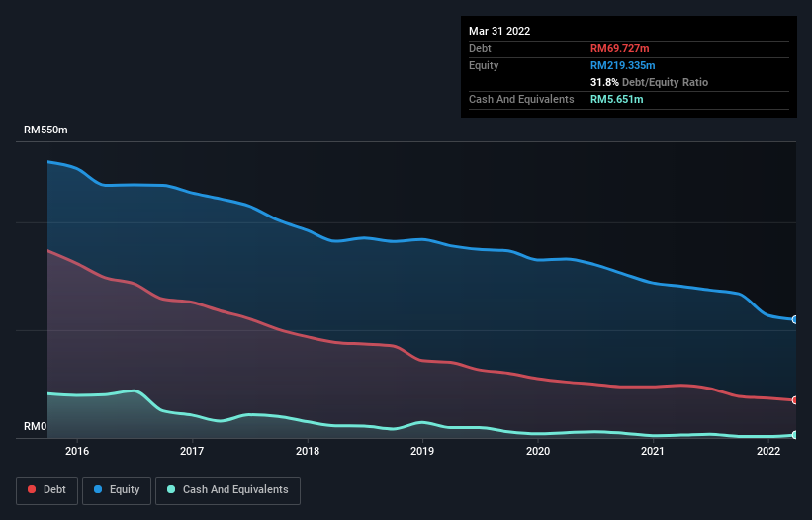Select the 2018 x-axis label
812x520 pixels.
(x=308, y=451)
